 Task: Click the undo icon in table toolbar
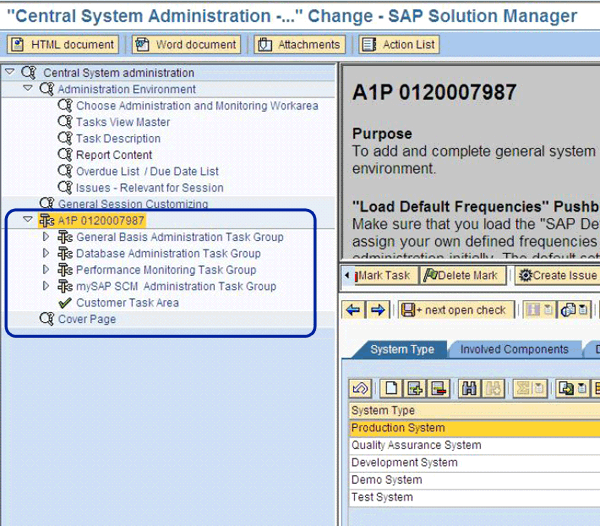tap(360, 388)
